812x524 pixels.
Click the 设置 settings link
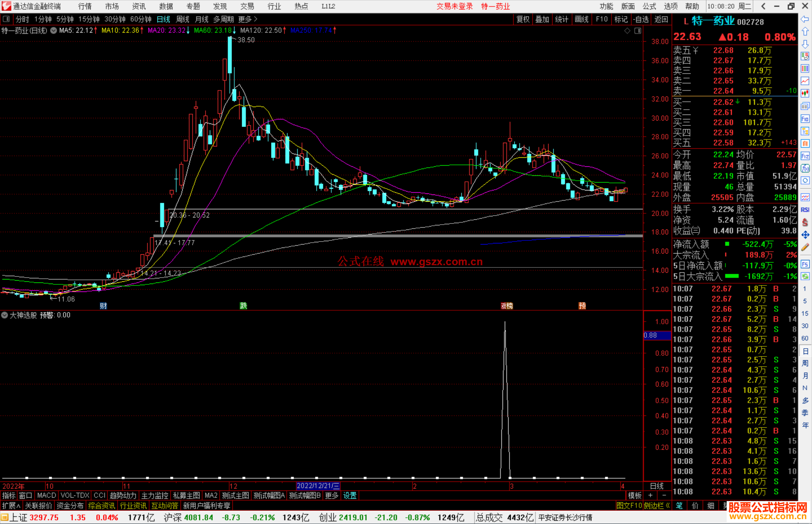(x=350, y=495)
